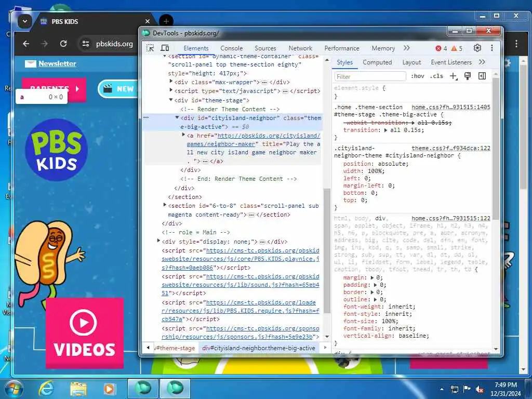Follow sponsors.js script src link

click(x=241, y=332)
